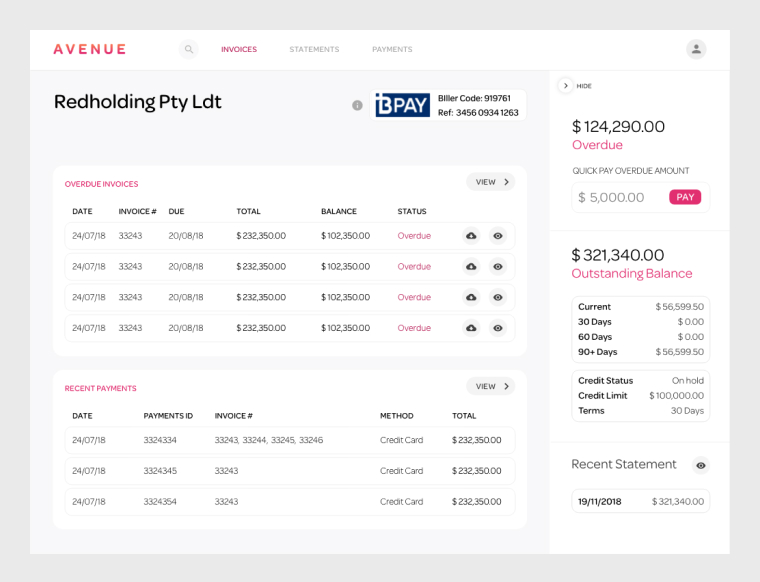Viewport: 760px width, 582px height.
Task: Click the info icon beside BPAY logo
Action: point(357,105)
